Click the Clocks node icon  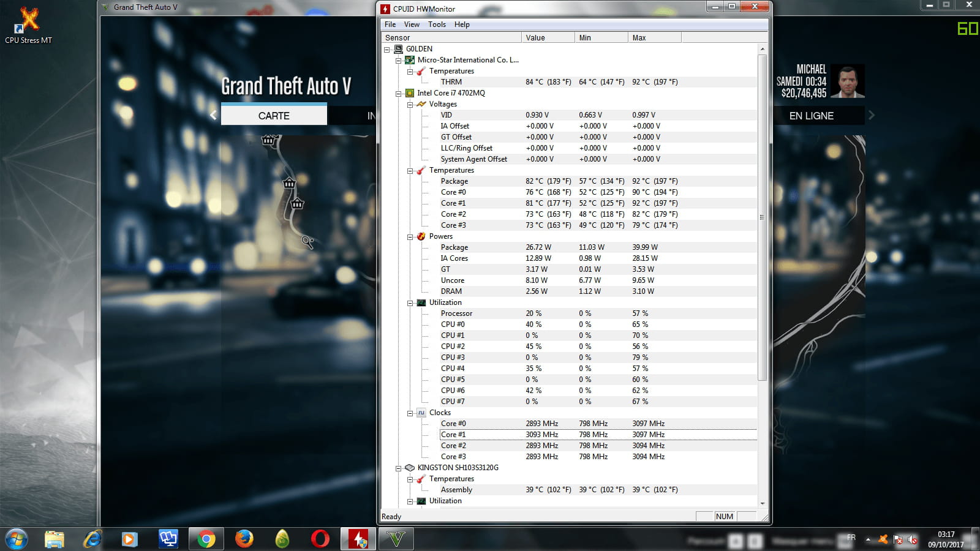[421, 413]
